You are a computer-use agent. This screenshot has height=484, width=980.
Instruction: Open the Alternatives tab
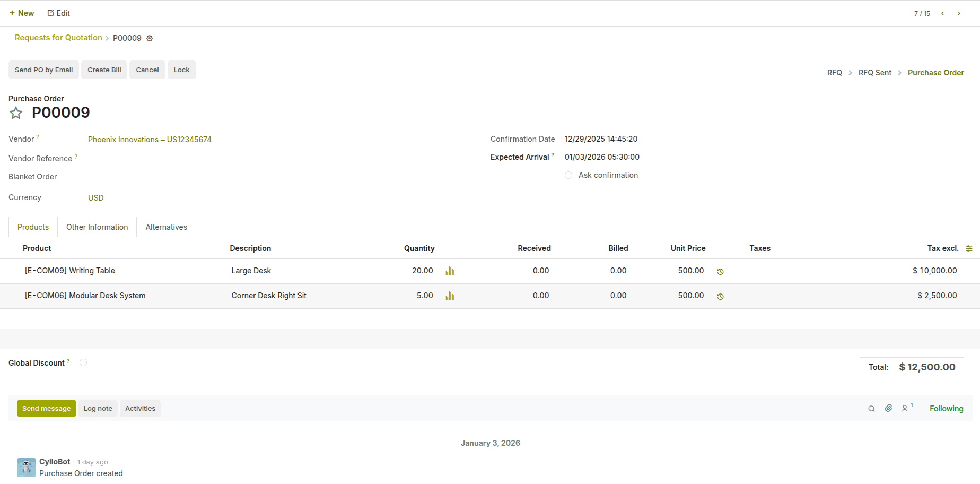(x=166, y=227)
